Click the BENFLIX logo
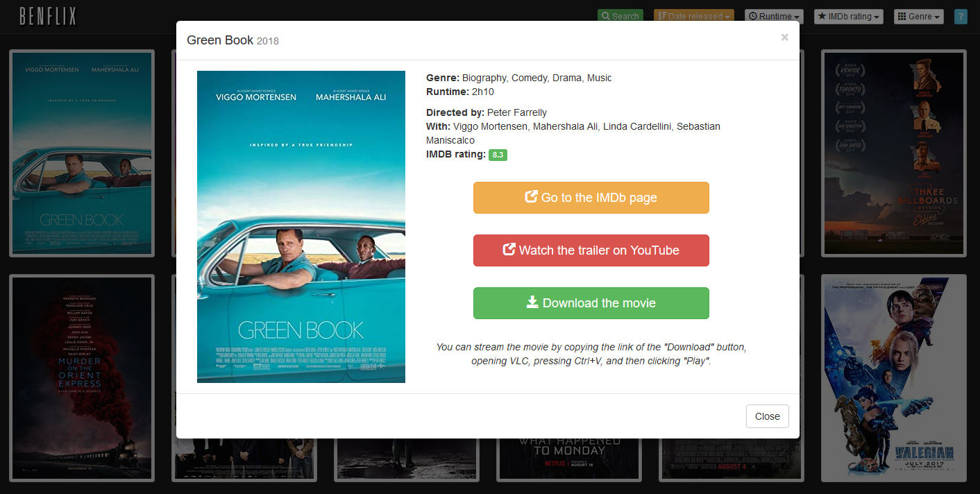The height and width of the screenshot is (494, 980). click(x=48, y=16)
